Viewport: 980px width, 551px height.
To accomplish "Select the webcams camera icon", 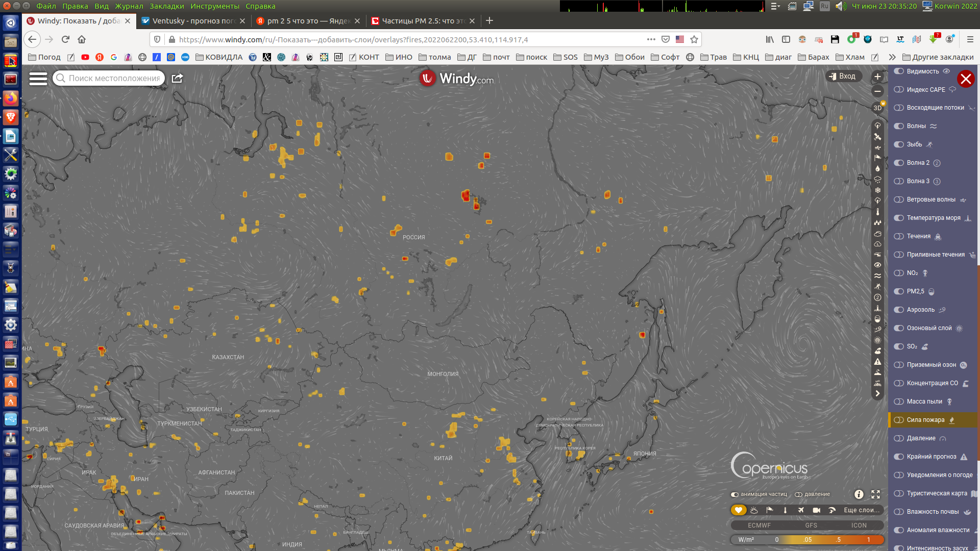I will 817,510.
